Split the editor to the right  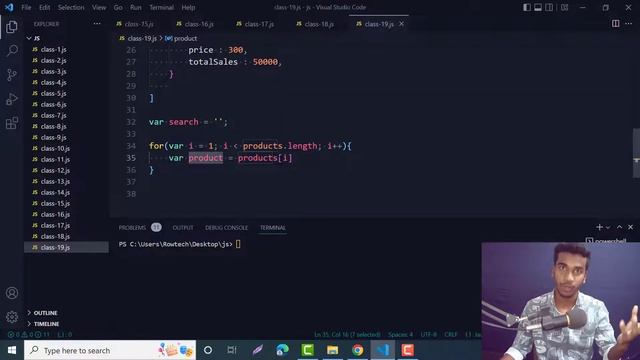616,24
